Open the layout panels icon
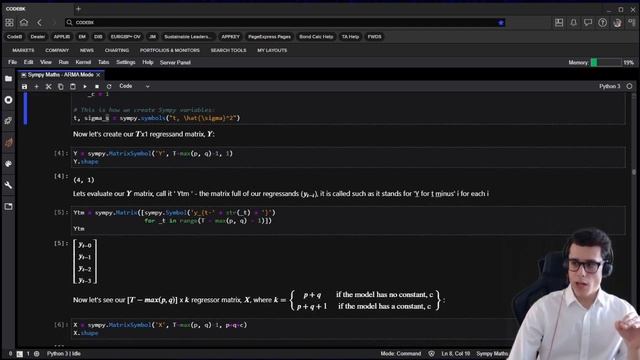The image size is (640, 360). tap(559, 23)
